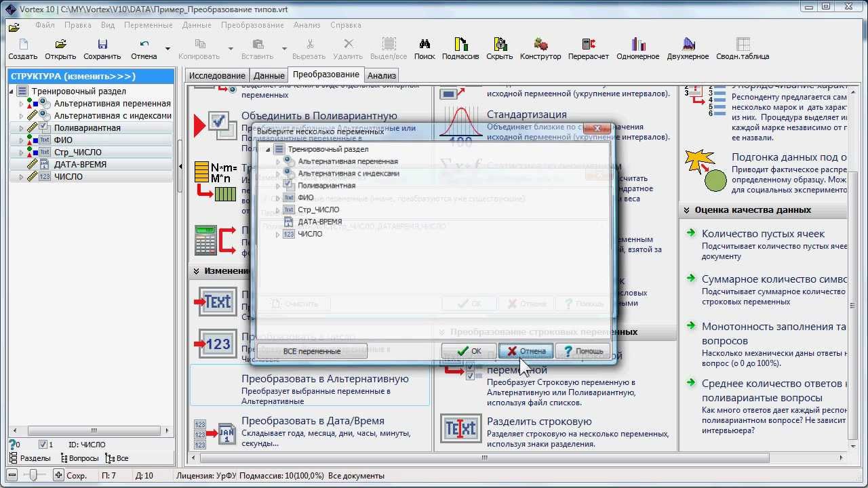Expand Альтернативная переменная in the dialog tree
This screenshot has width=868, height=488.
[x=278, y=161]
